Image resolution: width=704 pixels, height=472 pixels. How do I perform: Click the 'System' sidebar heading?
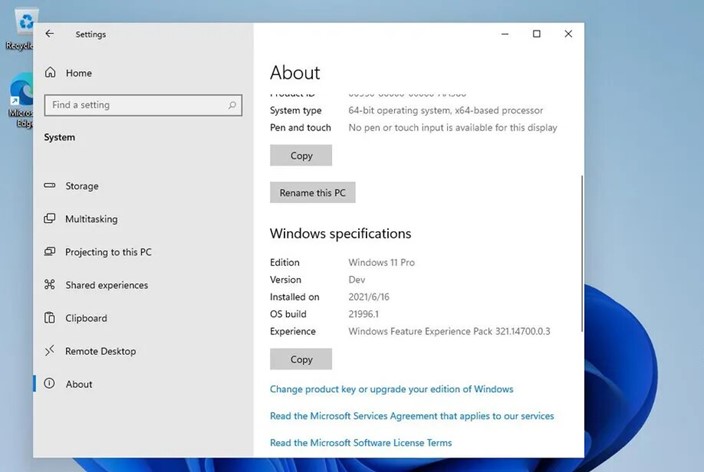[60, 137]
